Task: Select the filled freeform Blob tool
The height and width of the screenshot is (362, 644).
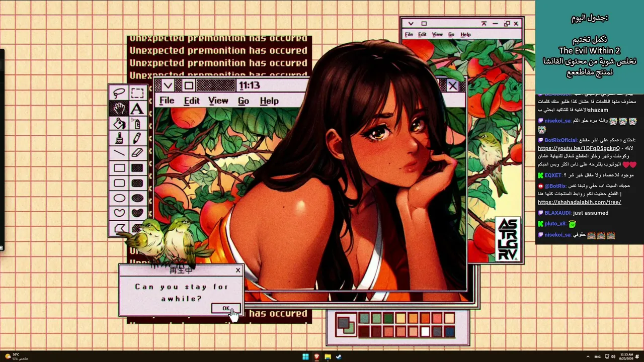Action: (137, 213)
